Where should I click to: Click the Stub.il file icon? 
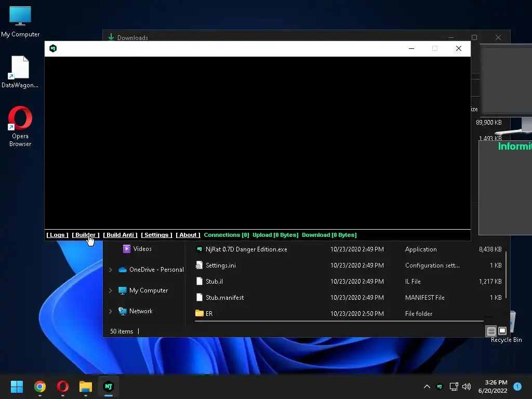(199, 281)
